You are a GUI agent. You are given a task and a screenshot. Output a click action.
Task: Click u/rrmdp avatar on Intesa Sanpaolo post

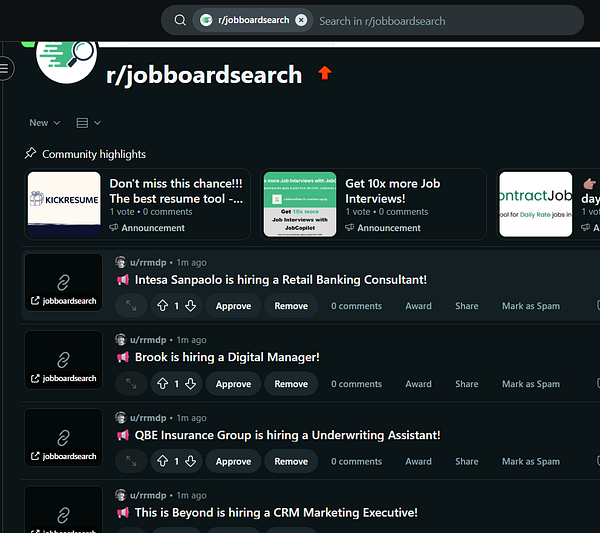pos(121,262)
